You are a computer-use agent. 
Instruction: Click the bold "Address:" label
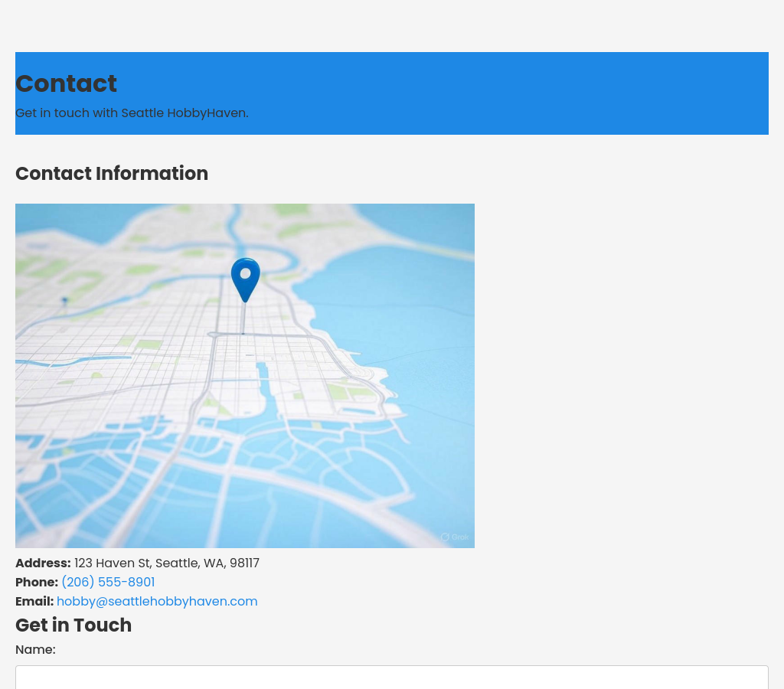tap(43, 563)
